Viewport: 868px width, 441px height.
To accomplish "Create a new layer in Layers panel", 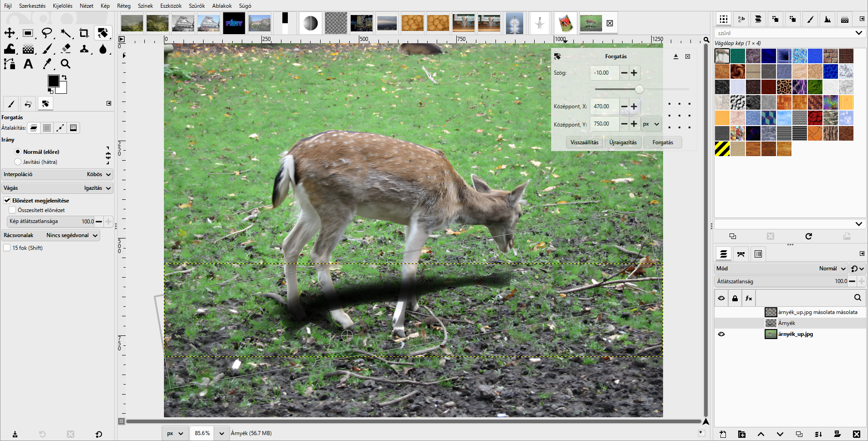I will (723, 434).
